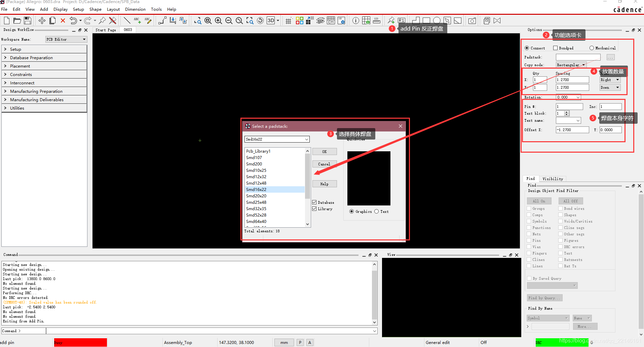Image resolution: width=644 pixels, height=347 pixels.
Task: Select the Zoom In magnifier icon
Action: click(218, 21)
